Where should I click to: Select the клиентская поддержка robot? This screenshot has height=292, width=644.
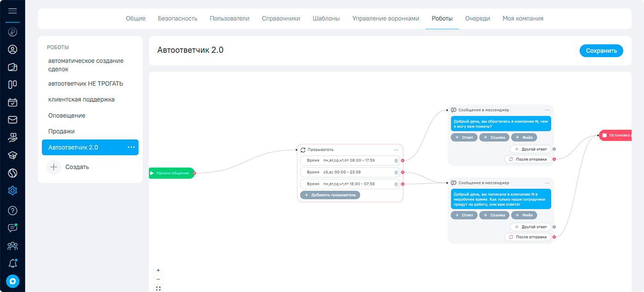tap(81, 99)
